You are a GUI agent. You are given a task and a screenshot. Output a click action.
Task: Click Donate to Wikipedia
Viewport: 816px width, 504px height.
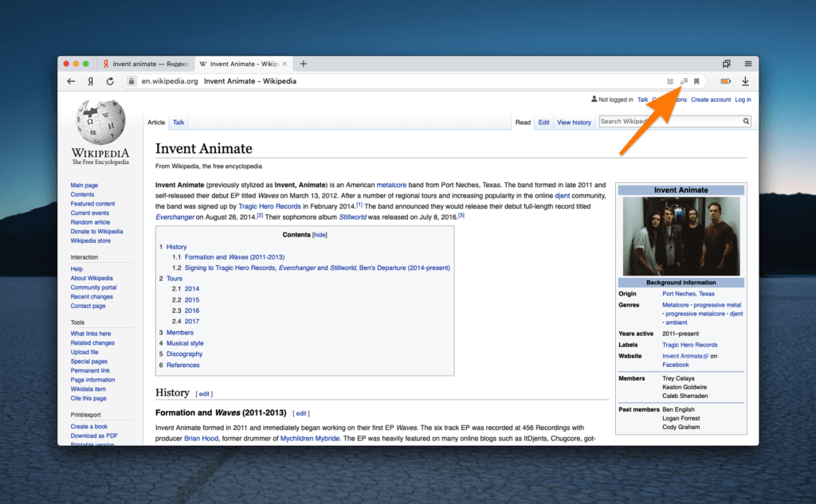click(96, 232)
